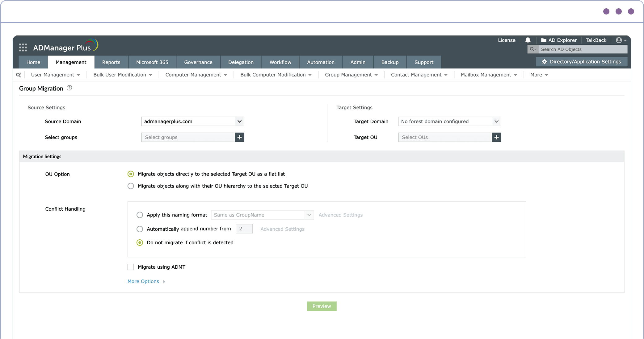Open the Automation tab

[321, 62]
